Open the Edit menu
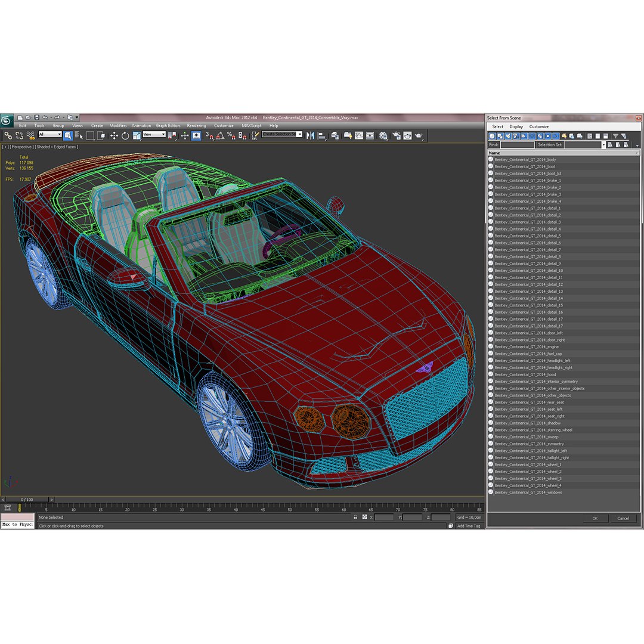 (23, 126)
